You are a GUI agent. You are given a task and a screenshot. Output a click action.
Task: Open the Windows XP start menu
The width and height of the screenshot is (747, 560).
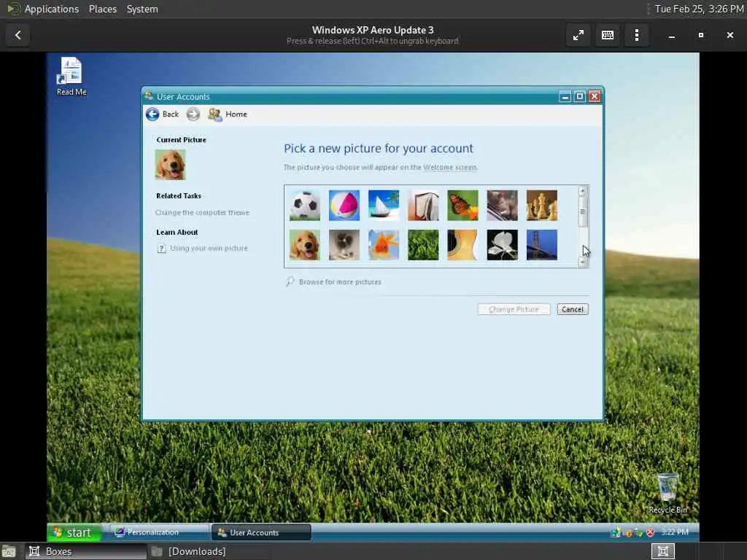point(74,532)
